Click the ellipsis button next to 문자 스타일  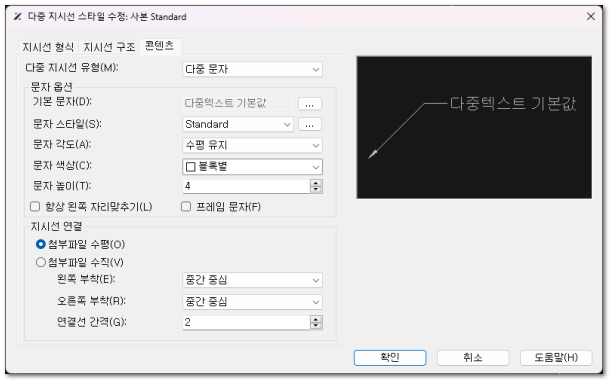click(x=310, y=125)
